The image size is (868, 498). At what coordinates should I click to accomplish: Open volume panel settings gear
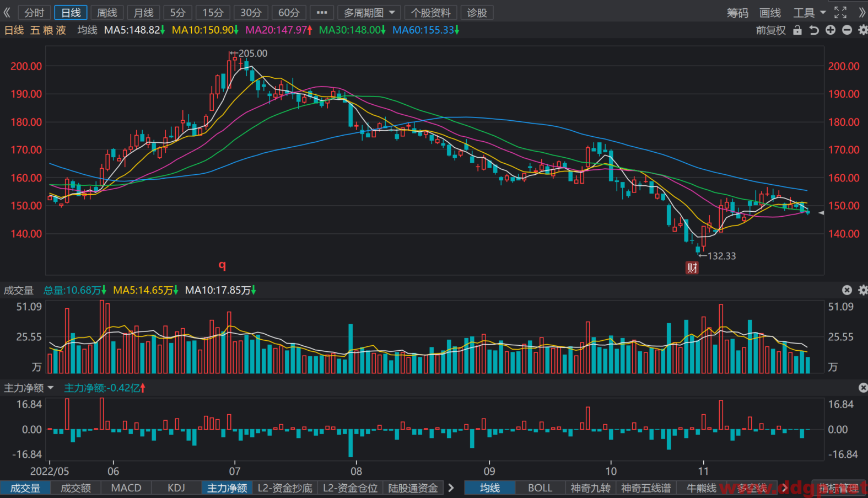tap(863, 290)
